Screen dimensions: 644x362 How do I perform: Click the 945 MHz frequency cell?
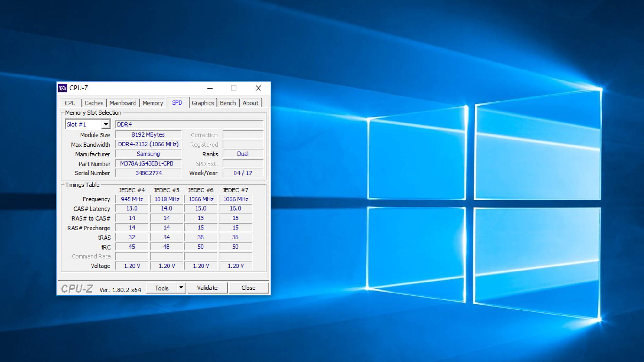coord(132,199)
